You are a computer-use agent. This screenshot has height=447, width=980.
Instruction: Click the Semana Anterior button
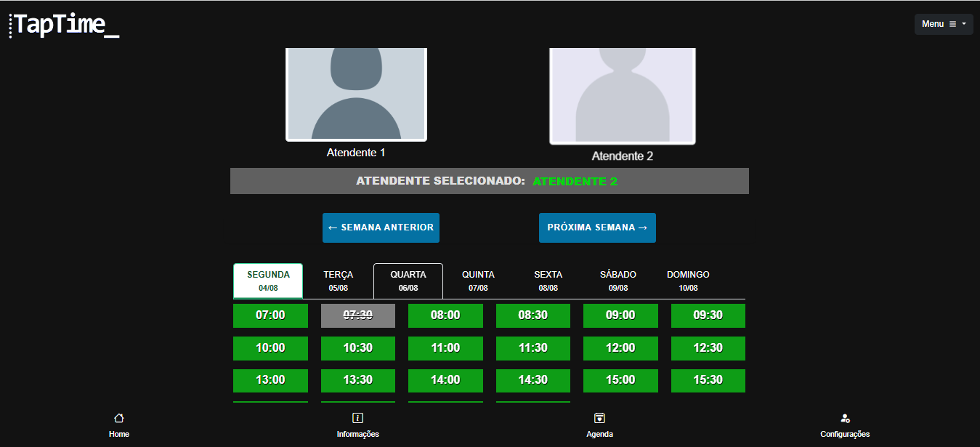click(381, 227)
